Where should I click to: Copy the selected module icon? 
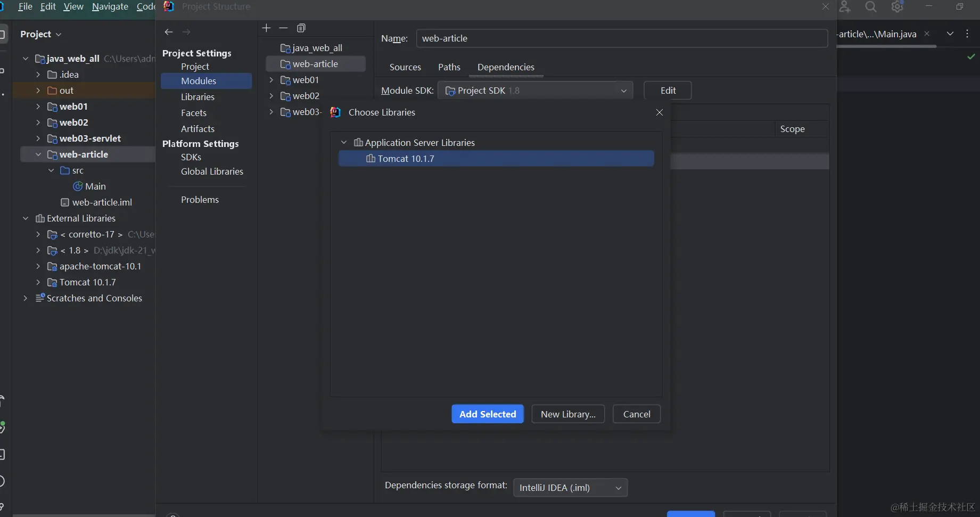pos(301,28)
